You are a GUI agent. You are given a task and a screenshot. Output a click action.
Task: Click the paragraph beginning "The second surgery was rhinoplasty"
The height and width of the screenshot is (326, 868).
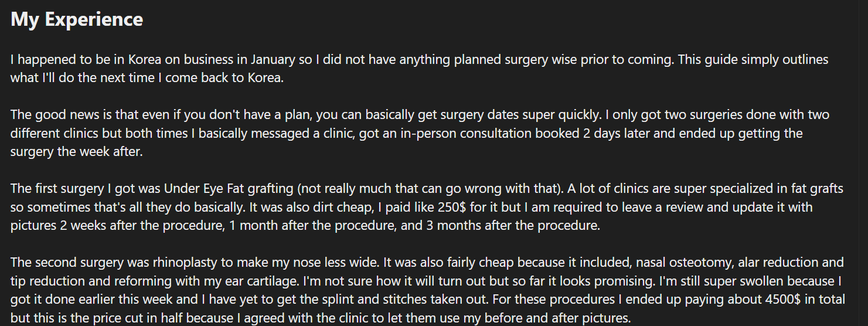click(428, 290)
